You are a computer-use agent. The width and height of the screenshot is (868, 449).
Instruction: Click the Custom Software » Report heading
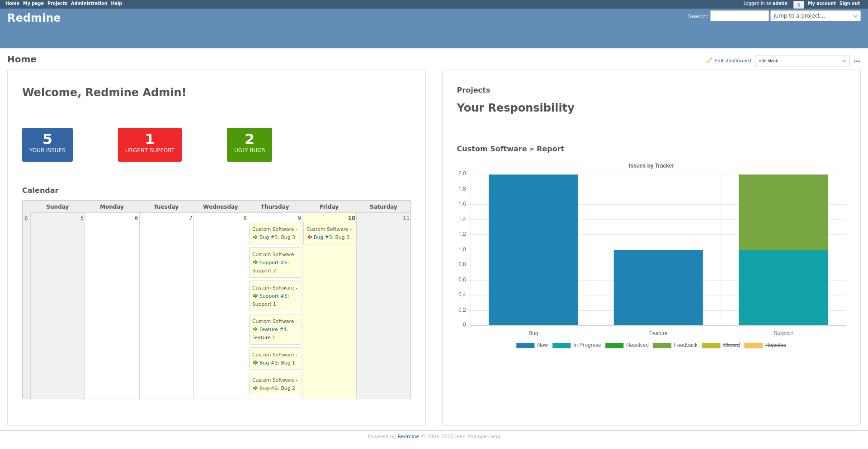[510, 149]
